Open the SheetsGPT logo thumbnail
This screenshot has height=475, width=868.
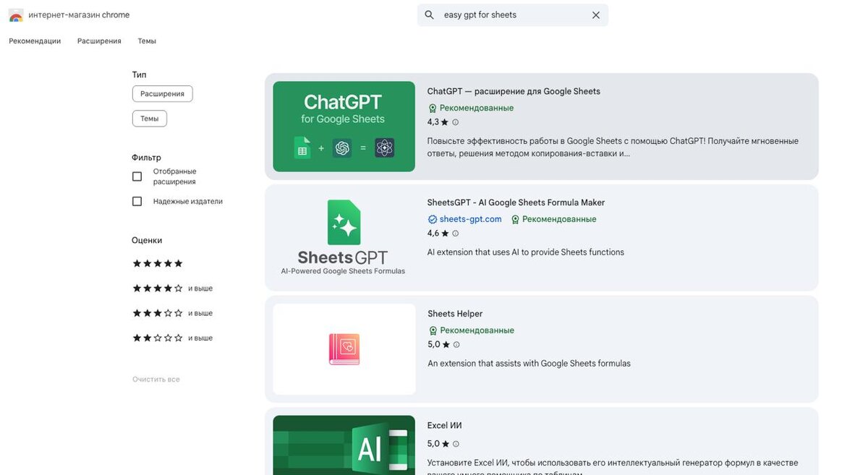coord(344,238)
